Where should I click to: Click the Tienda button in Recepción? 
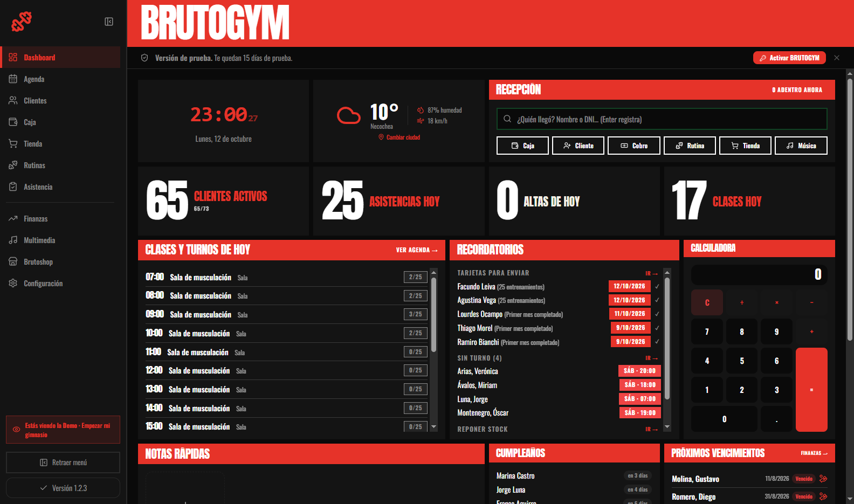click(746, 146)
